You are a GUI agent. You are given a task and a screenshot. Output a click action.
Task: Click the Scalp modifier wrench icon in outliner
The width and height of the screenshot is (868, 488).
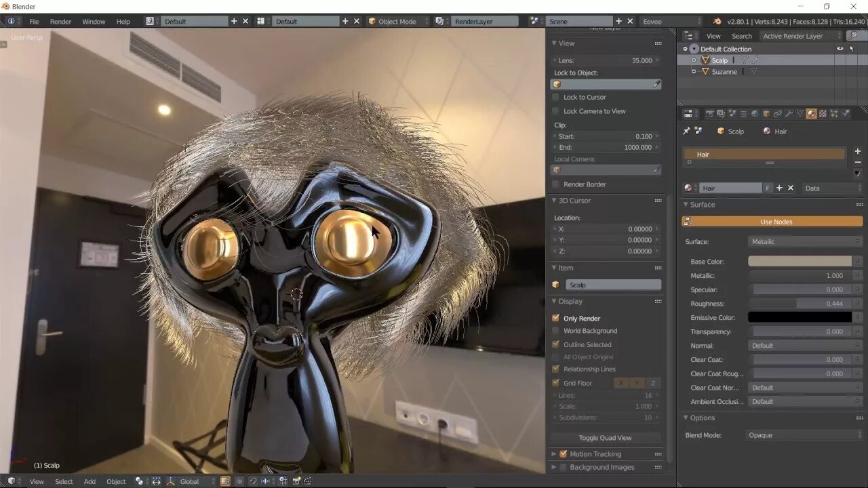pos(755,60)
